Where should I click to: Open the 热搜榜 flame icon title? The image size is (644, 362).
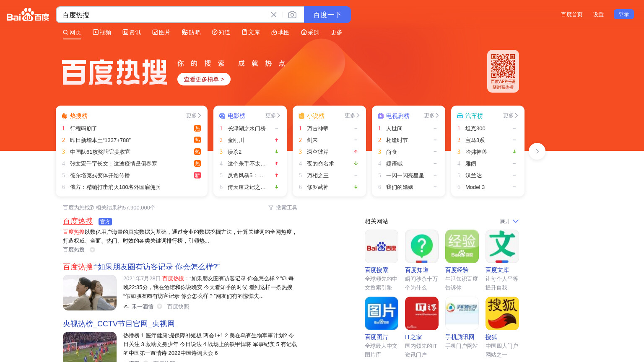pos(65,116)
